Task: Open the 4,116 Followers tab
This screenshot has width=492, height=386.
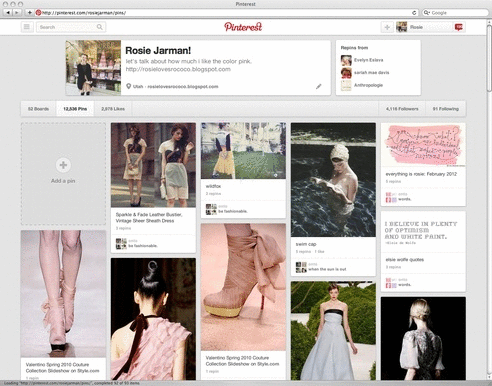Action: (402, 109)
